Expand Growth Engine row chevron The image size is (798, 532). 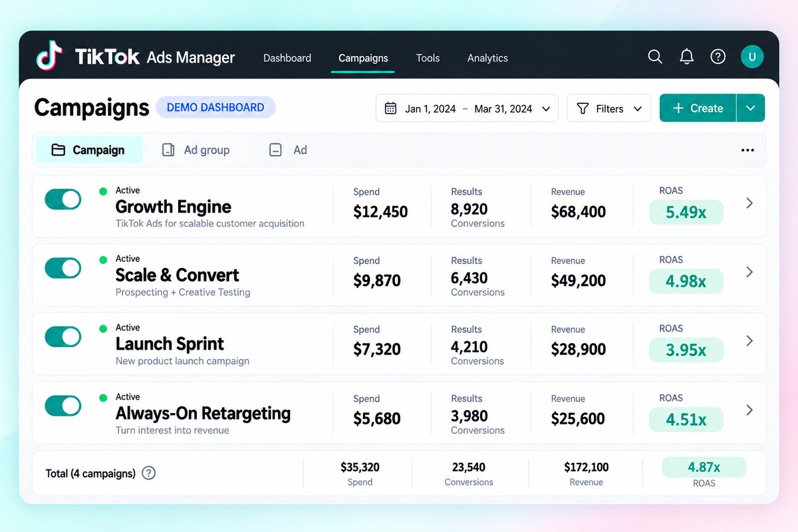click(x=749, y=203)
